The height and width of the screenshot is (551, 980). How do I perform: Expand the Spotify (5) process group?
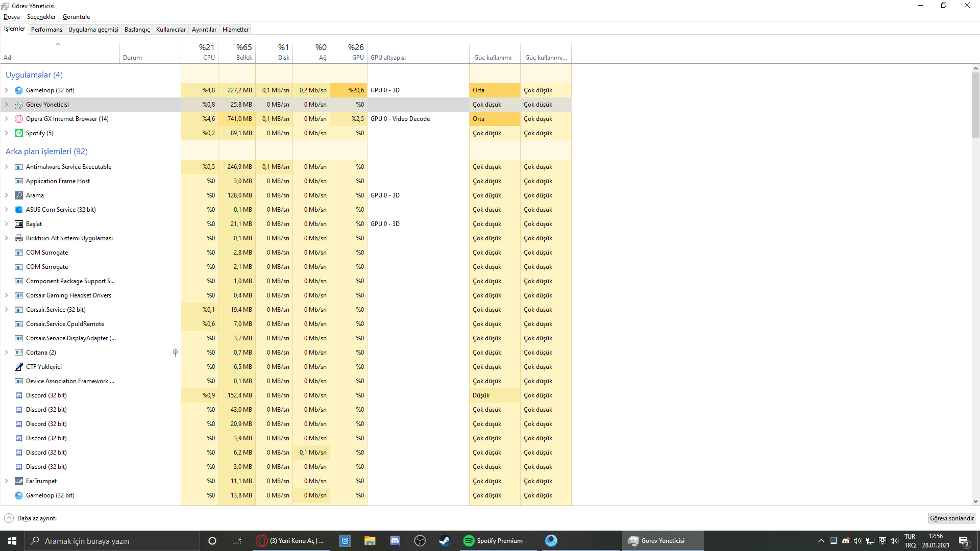pos(6,133)
